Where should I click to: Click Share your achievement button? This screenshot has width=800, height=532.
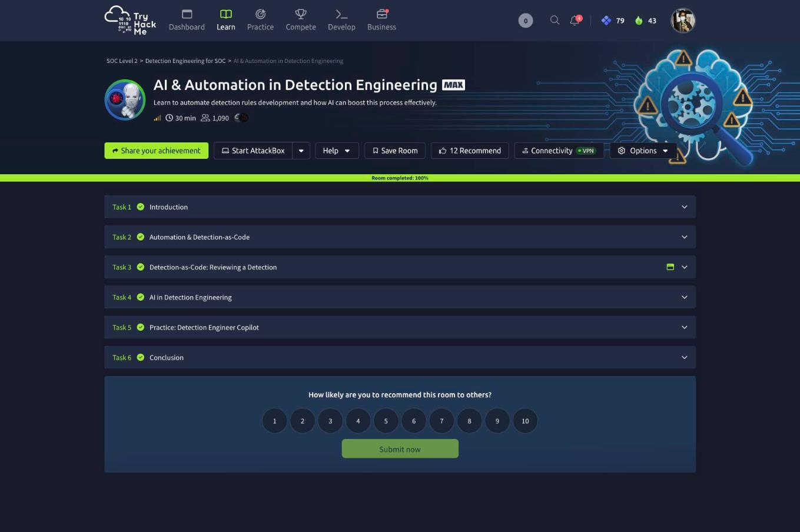click(157, 151)
